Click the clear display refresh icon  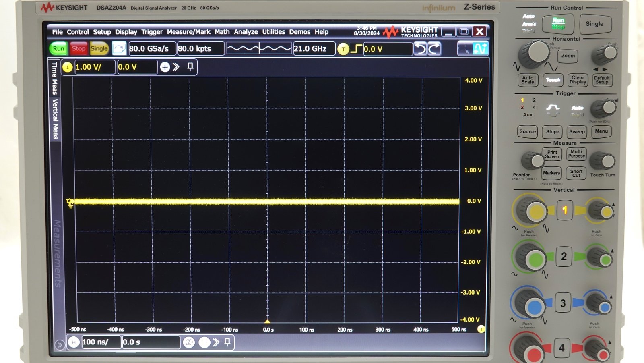(119, 49)
